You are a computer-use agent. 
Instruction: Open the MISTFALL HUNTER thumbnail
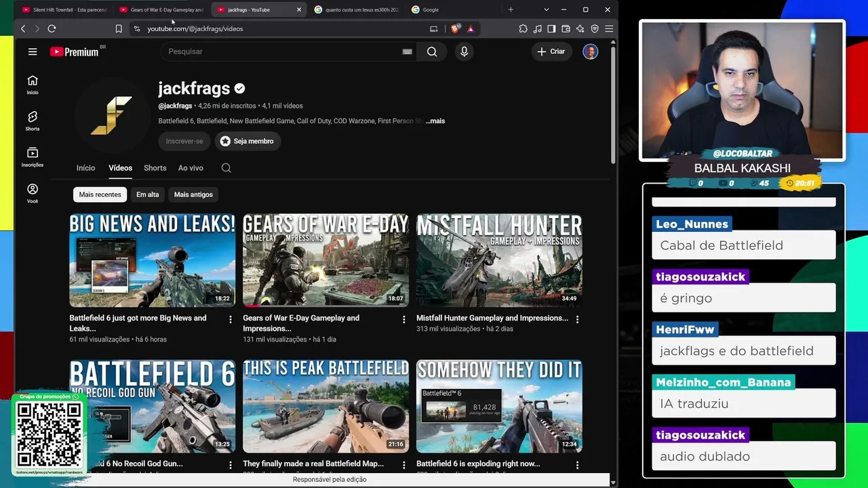click(x=499, y=260)
